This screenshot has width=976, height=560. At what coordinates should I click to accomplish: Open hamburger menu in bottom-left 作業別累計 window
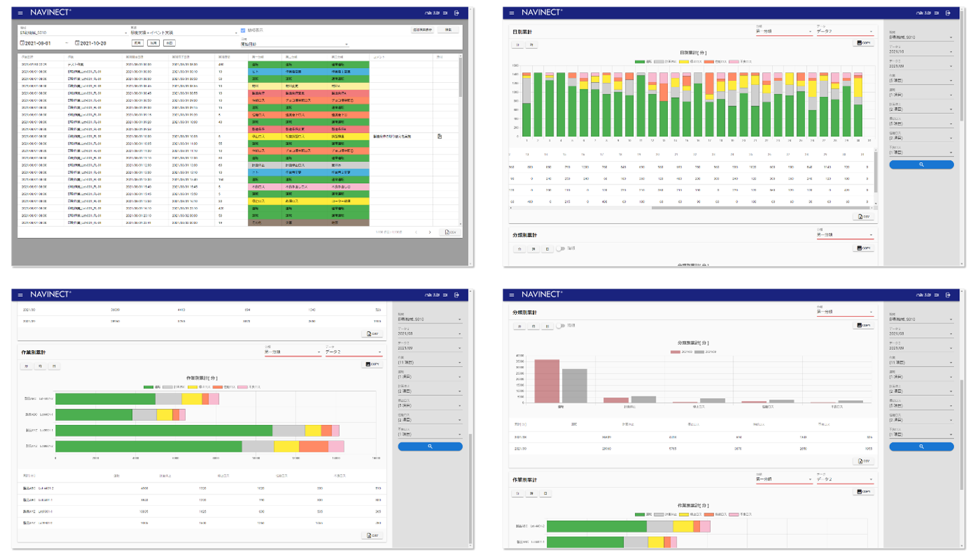20,295
